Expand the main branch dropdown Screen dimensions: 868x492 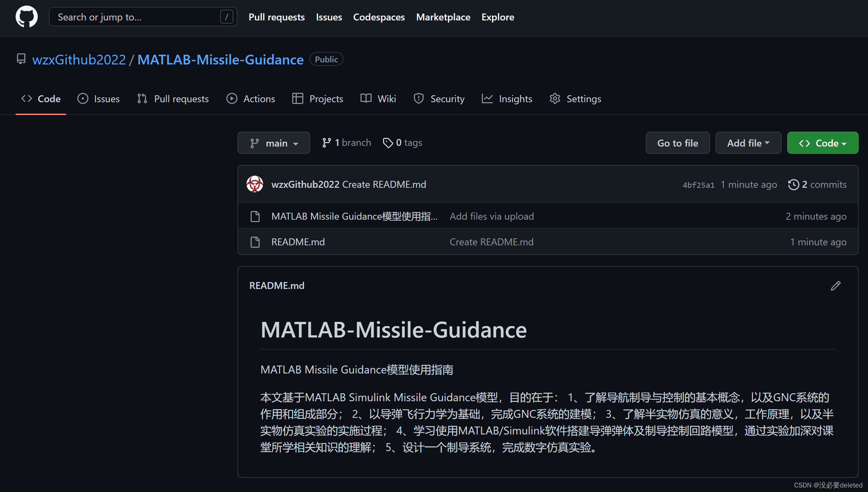pos(274,143)
